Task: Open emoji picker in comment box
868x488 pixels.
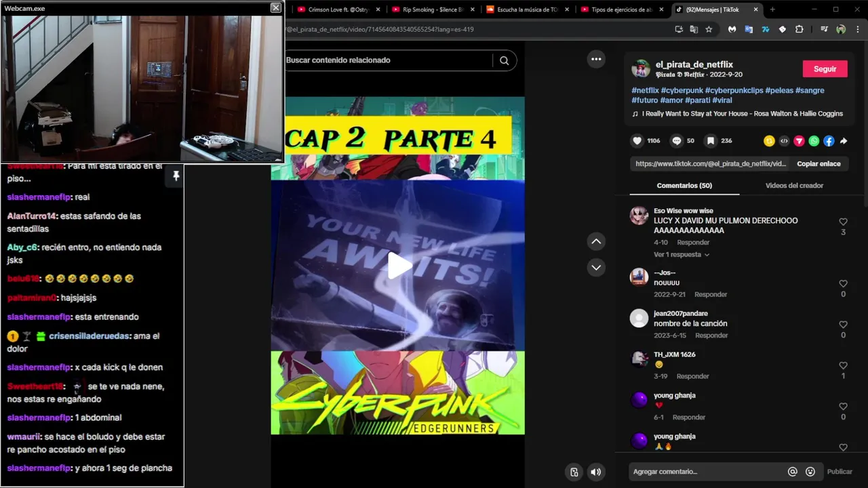Action: click(810, 472)
